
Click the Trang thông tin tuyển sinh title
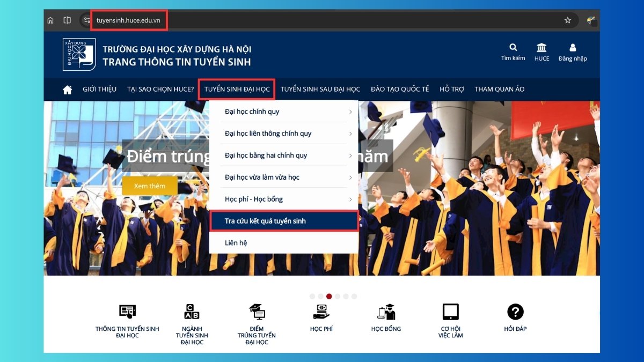[177, 62]
